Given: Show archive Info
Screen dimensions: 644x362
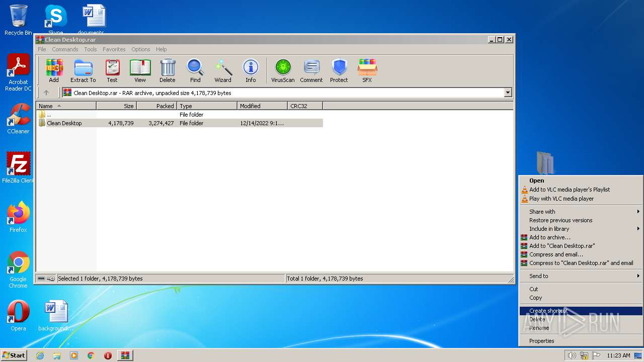Looking at the screenshot, I should tap(251, 70).
